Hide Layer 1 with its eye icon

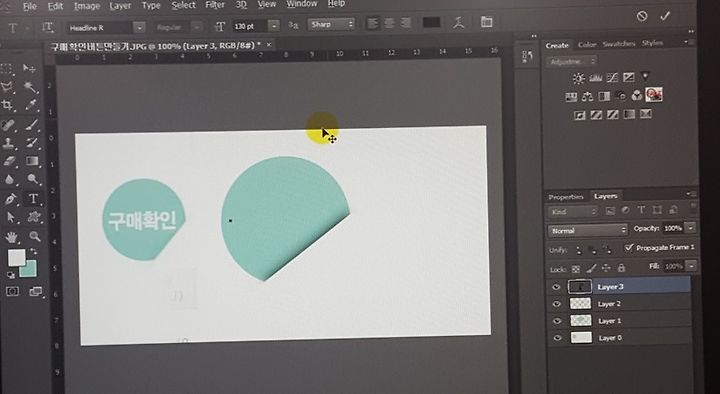[557, 321]
